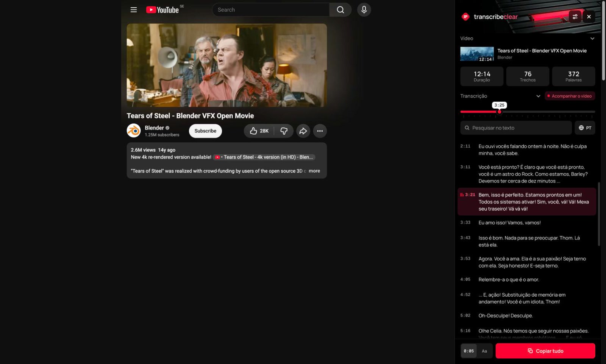Close the transcribeclear panel
The width and height of the screenshot is (606, 364).
coord(589,17)
